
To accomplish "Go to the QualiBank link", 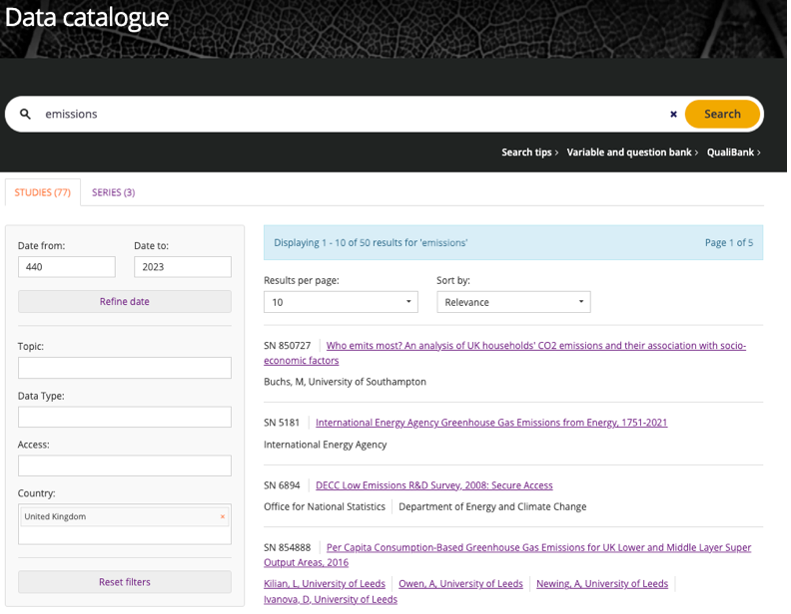I will click(733, 152).
